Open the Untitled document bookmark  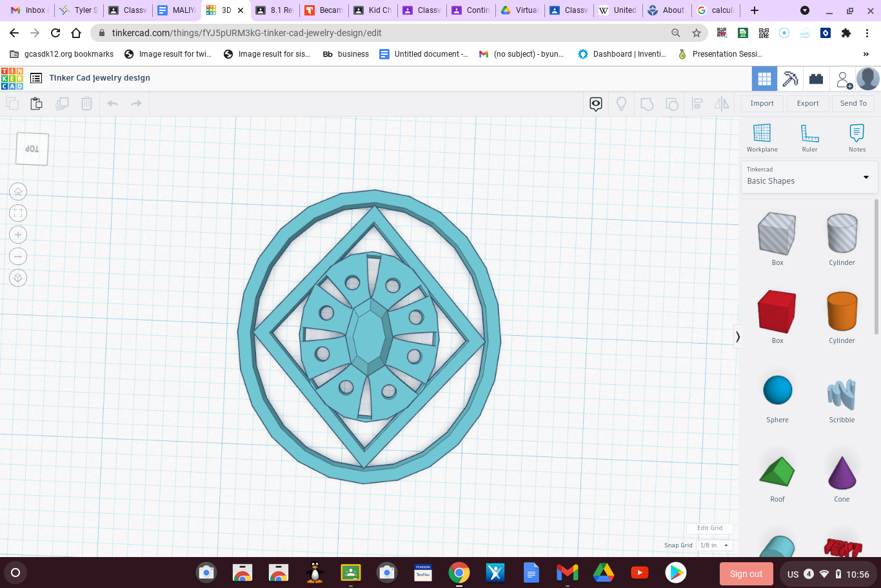pyautogui.click(x=424, y=54)
